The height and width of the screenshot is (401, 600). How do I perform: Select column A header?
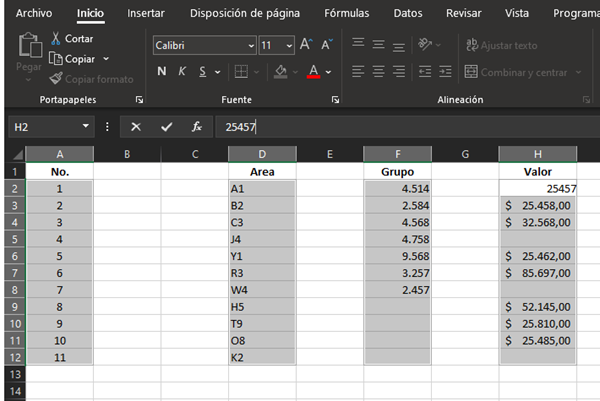click(60, 154)
